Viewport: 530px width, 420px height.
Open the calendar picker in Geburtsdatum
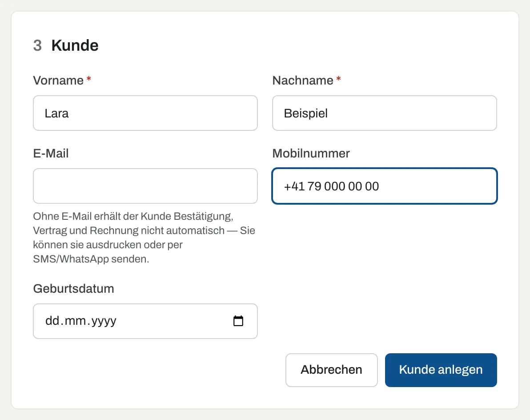click(x=238, y=321)
